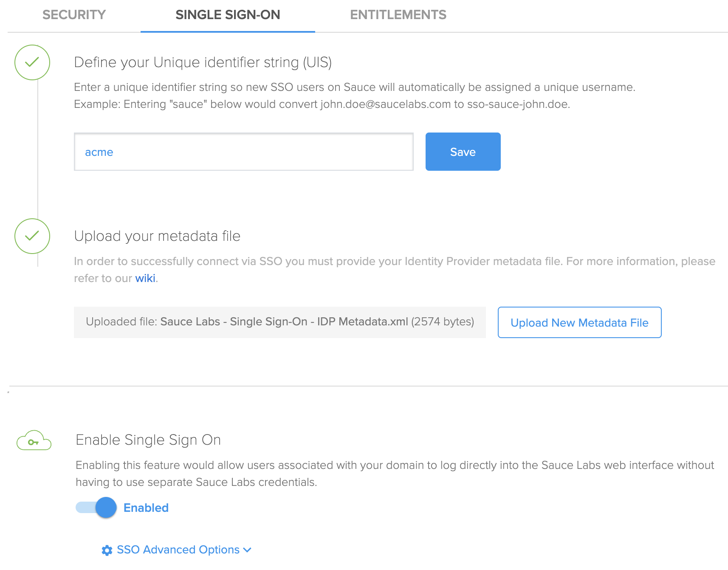Click Upload New Metadata File
This screenshot has height=570, width=728.
579,322
